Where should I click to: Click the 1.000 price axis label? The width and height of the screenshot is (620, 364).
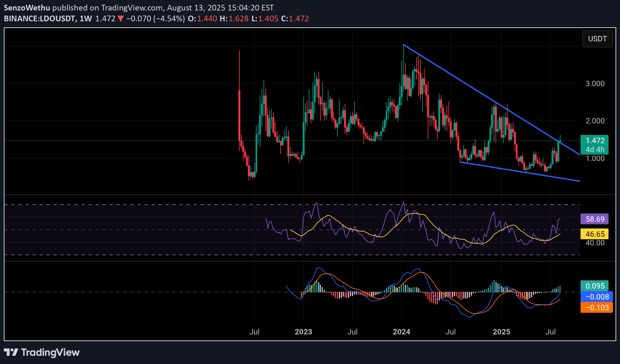(x=595, y=158)
